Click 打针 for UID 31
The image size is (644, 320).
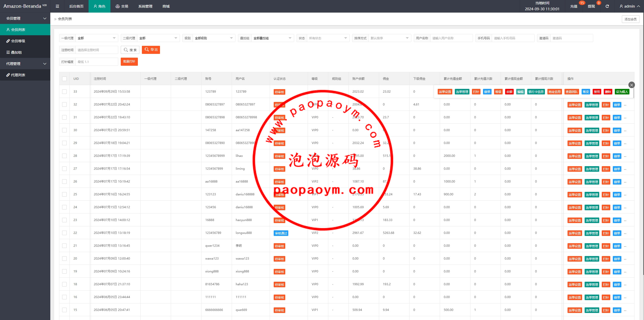coord(606,118)
